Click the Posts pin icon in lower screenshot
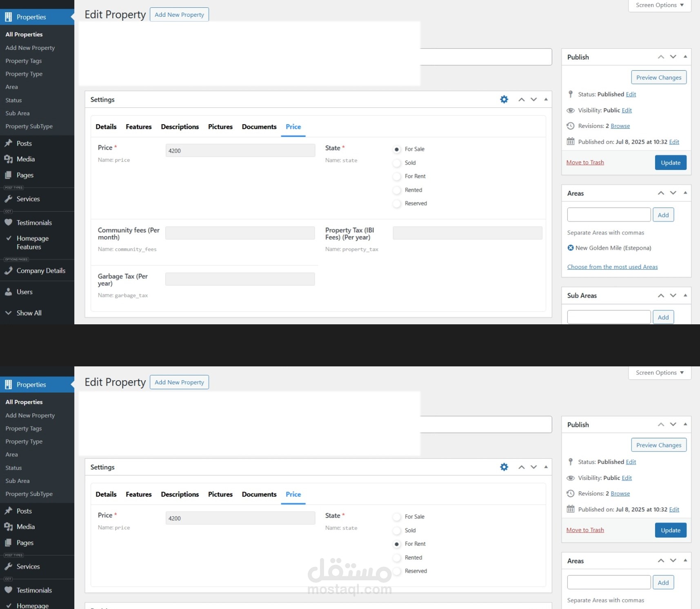 pyautogui.click(x=8, y=511)
